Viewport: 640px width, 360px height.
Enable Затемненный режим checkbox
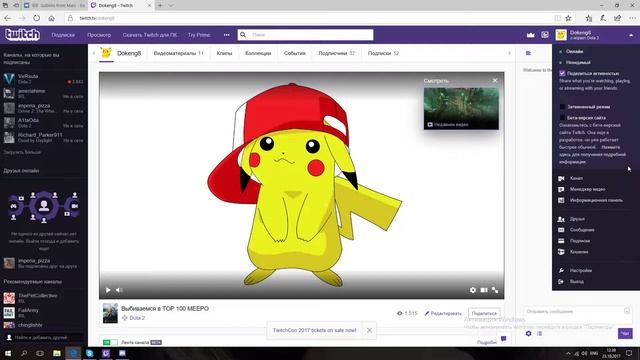click(x=562, y=107)
